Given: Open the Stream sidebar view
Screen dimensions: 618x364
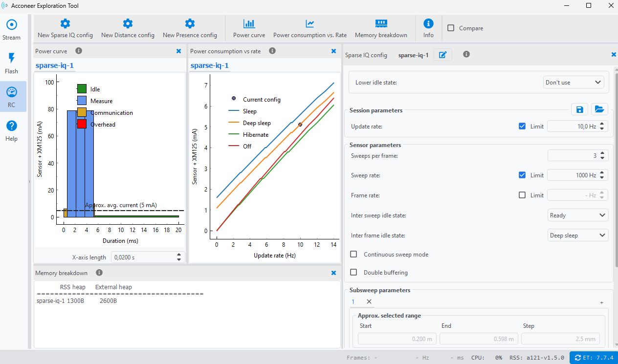Looking at the screenshot, I should coord(11,29).
